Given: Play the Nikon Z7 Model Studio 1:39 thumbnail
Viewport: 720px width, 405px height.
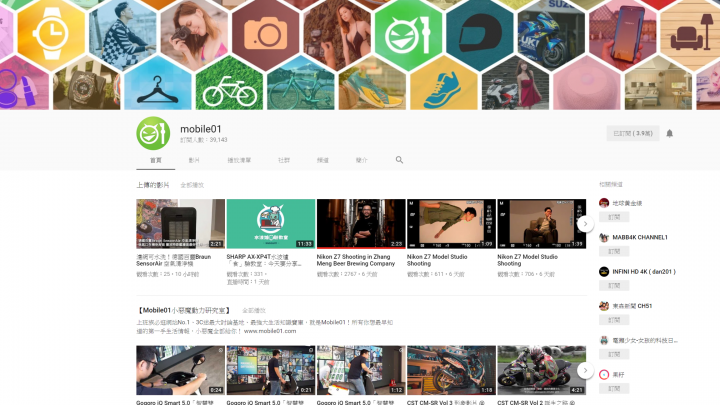Looking at the screenshot, I should pos(542,224).
